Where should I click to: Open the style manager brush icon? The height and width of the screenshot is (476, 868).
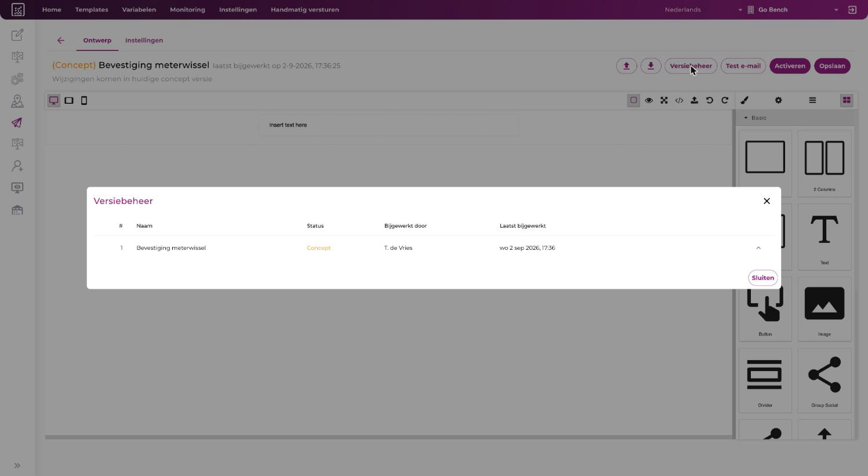(x=744, y=100)
